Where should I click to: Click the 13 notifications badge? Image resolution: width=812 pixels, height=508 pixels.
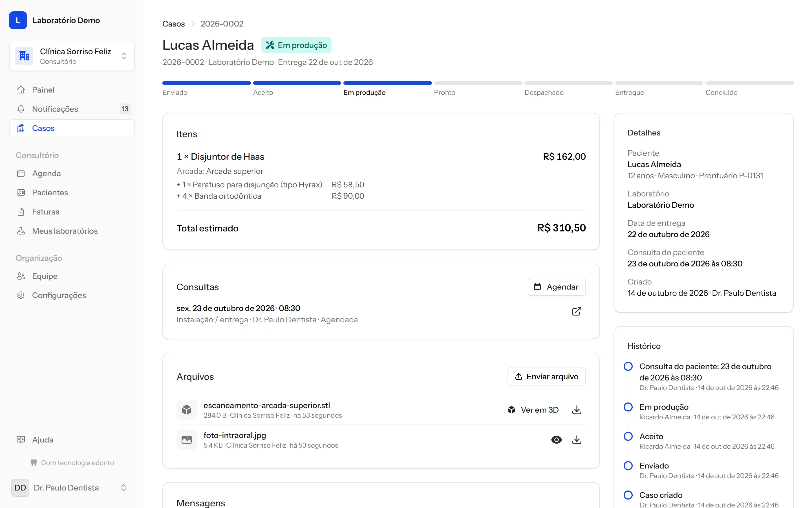point(125,109)
